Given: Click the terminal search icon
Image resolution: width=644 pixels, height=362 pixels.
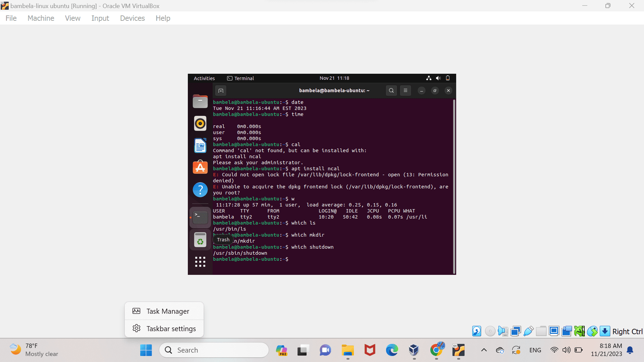Looking at the screenshot, I should [x=391, y=90].
